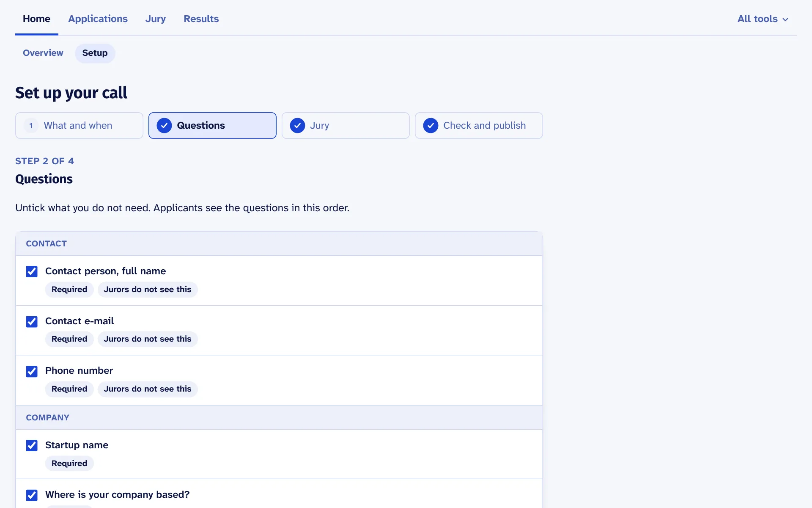Open the Jury setup step
812x508 pixels.
click(x=346, y=125)
